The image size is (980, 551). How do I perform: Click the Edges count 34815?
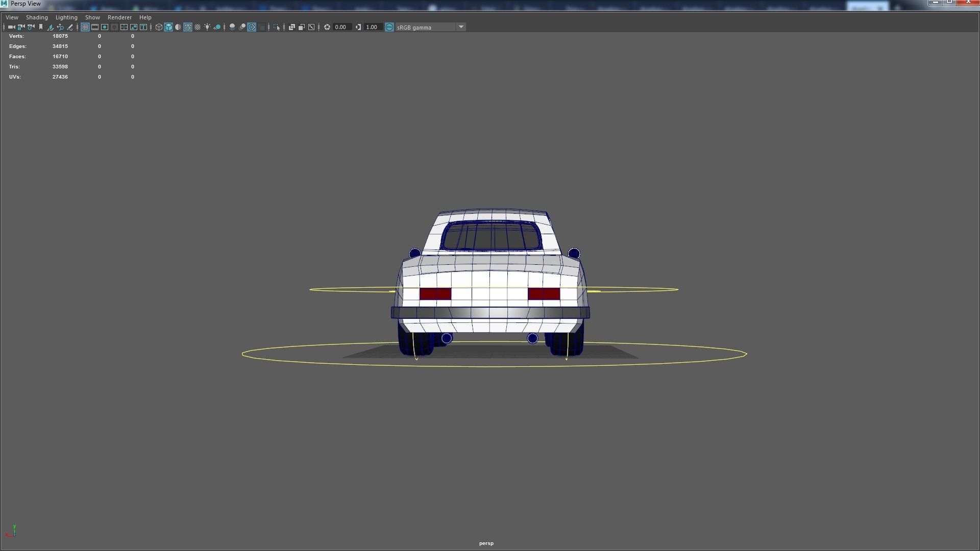[60, 46]
